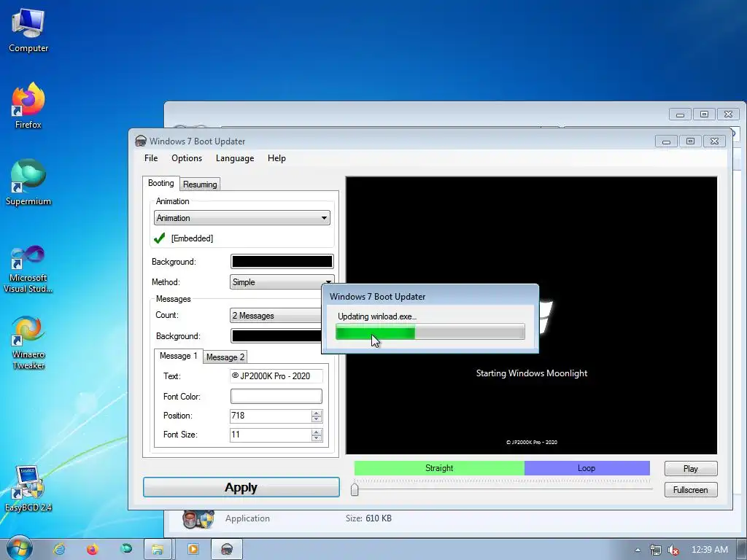Select the Message 1 tab
This screenshot has width=747, height=560.
(178, 356)
